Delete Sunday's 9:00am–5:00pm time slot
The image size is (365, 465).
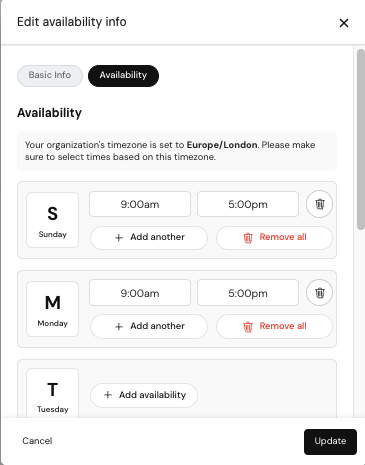319,204
